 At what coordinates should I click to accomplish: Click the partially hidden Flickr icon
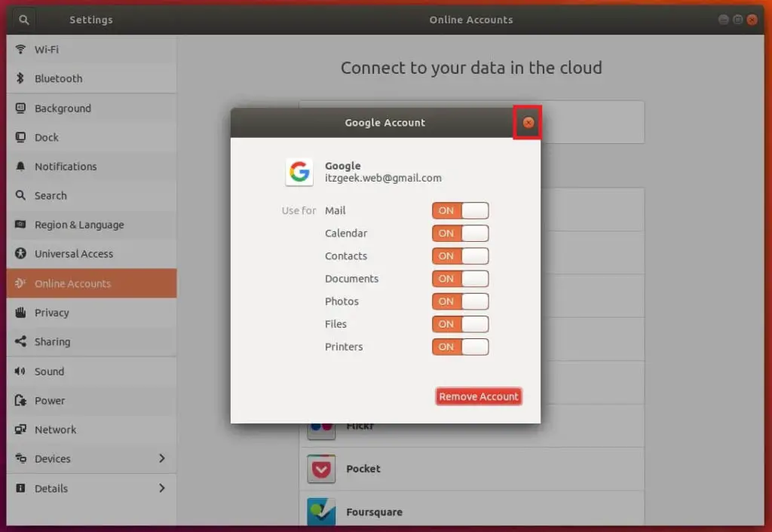click(x=321, y=431)
